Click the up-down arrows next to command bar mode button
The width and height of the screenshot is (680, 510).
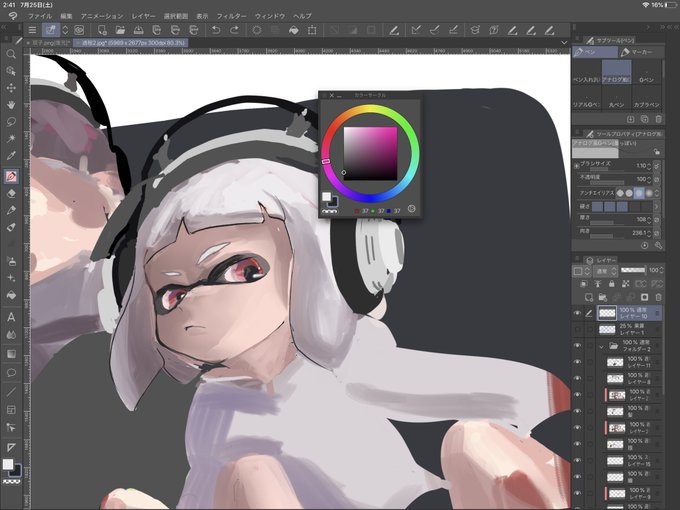(x=65, y=30)
